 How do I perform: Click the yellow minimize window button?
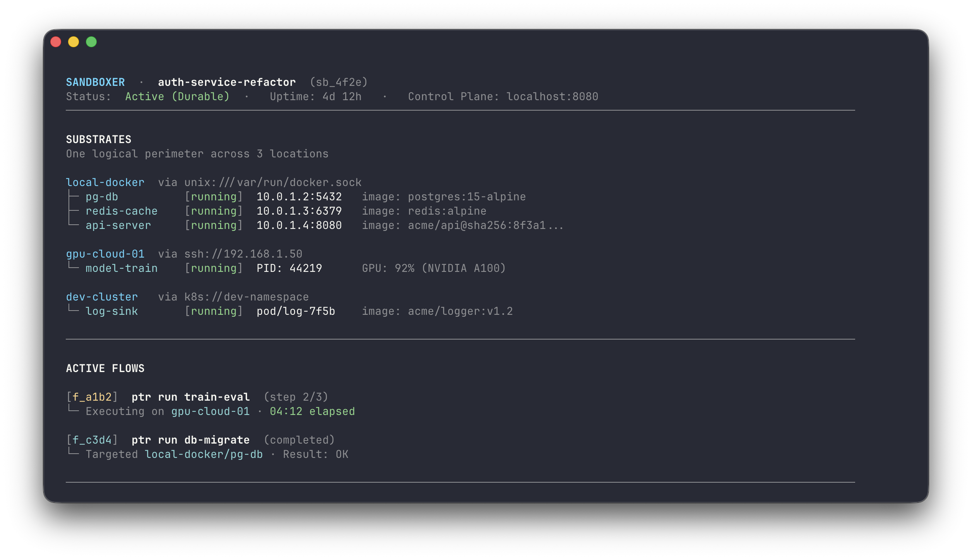(74, 42)
